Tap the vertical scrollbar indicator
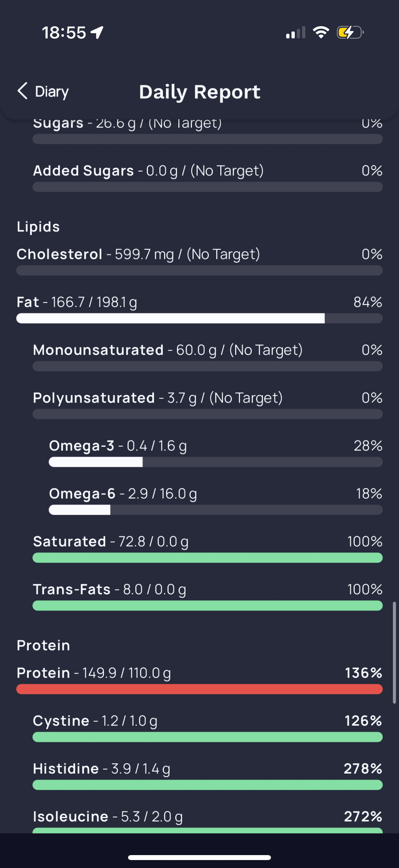Viewport: 399px width, 868px height. 394,653
